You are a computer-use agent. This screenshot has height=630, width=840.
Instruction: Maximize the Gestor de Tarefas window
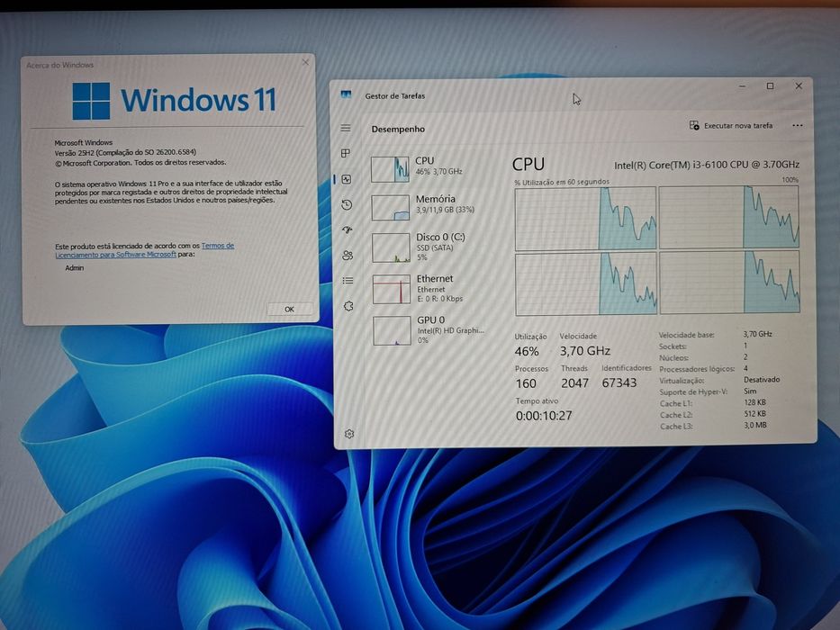[770, 86]
